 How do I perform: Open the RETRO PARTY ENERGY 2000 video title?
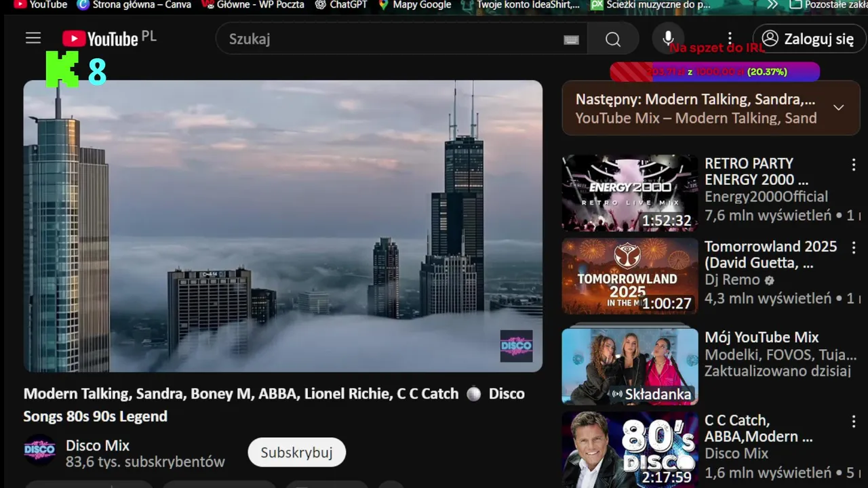pos(756,171)
